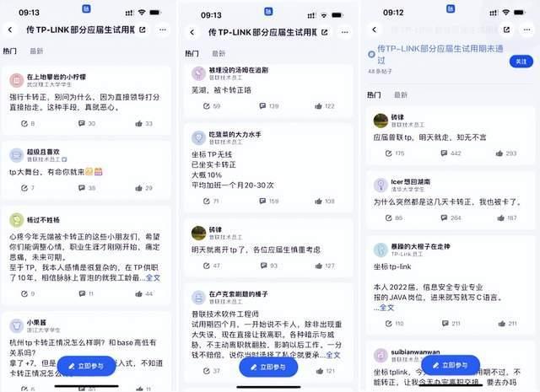Screen dimensions: 540x392
Task: Select 热门 tab in the right screen
Action: coord(374,94)
